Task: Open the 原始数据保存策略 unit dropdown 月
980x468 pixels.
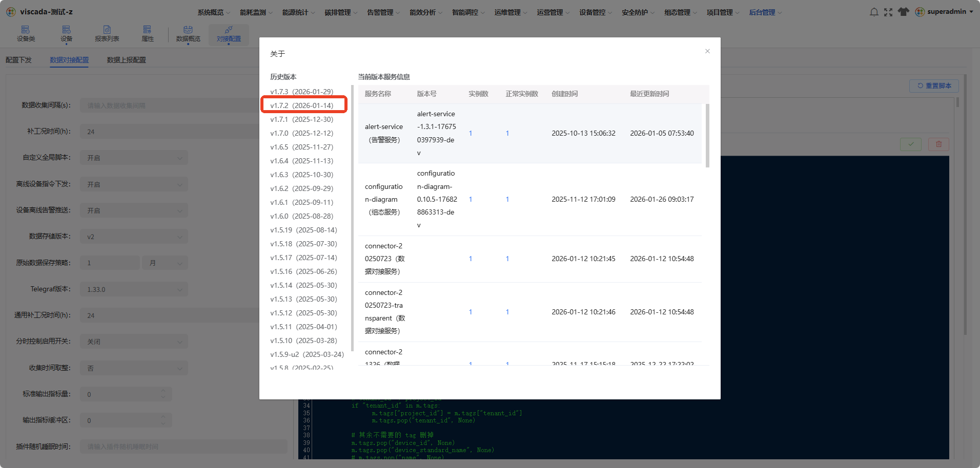Action: coord(165,263)
